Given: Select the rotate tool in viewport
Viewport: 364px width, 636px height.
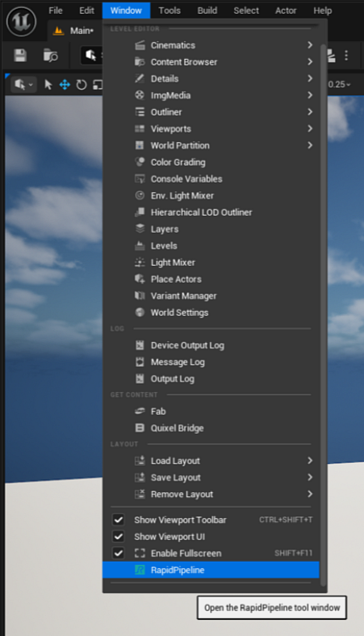Looking at the screenshot, I should pyautogui.click(x=82, y=84).
